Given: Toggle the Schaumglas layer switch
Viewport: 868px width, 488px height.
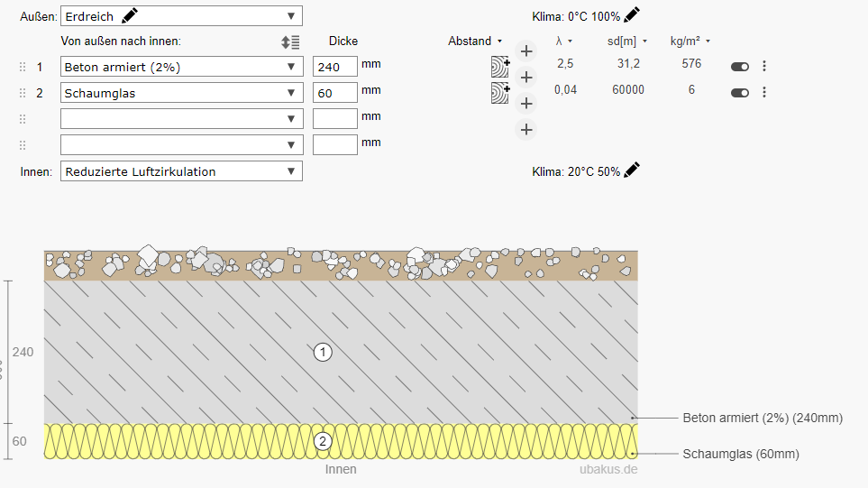Looking at the screenshot, I should 740,92.
